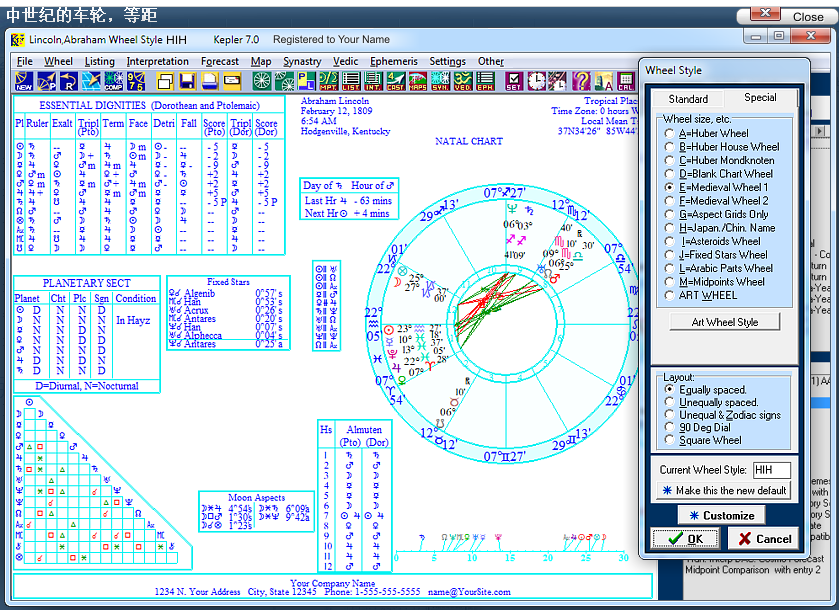Open the Interpretation menu
Screen dimensions: 839x610
[x=157, y=61]
